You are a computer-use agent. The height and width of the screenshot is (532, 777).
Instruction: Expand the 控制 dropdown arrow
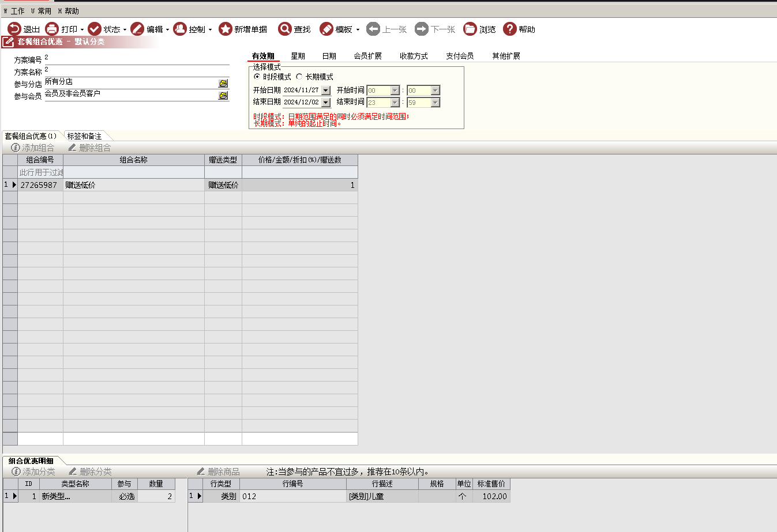[210, 29]
